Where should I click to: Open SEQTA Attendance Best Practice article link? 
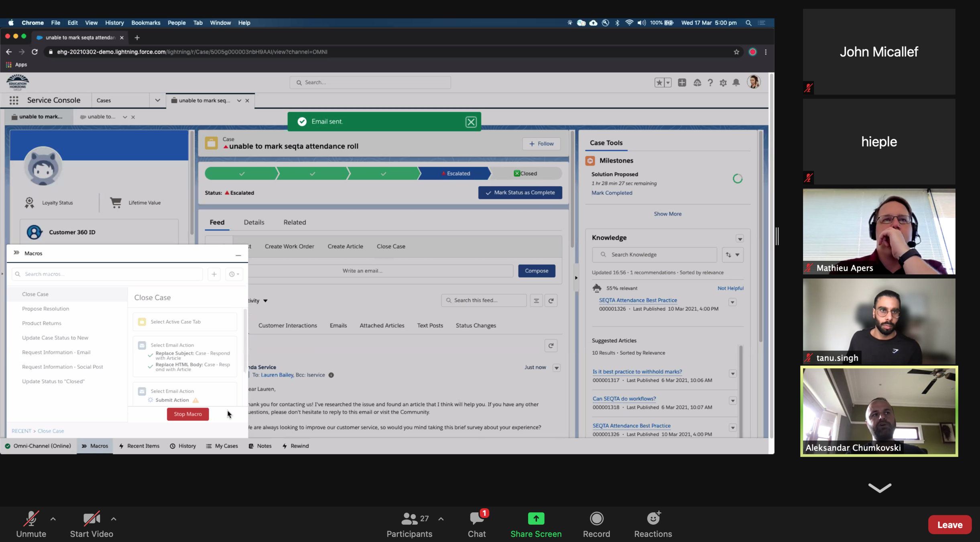(x=638, y=300)
